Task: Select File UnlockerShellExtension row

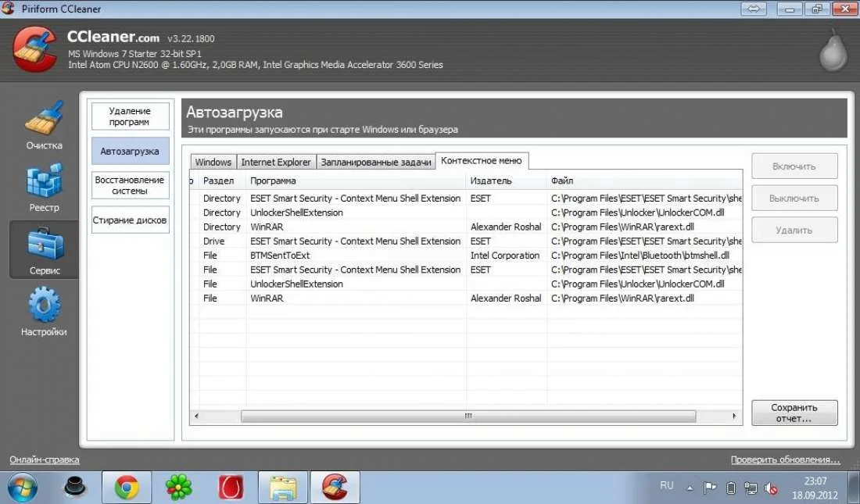Action: pos(466,284)
